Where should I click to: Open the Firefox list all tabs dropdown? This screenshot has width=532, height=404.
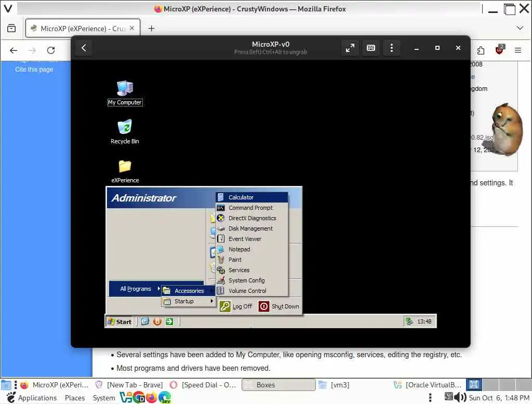point(520,28)
